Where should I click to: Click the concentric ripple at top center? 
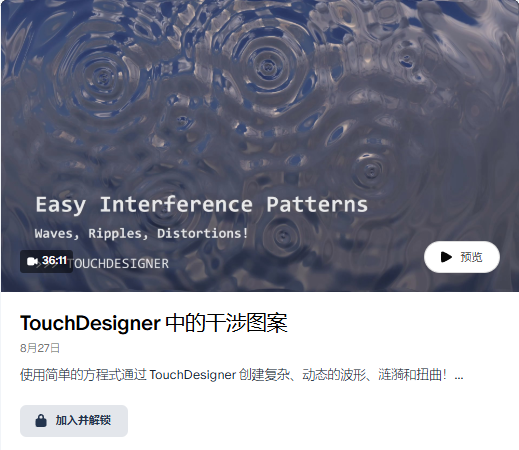coord(267,67)
